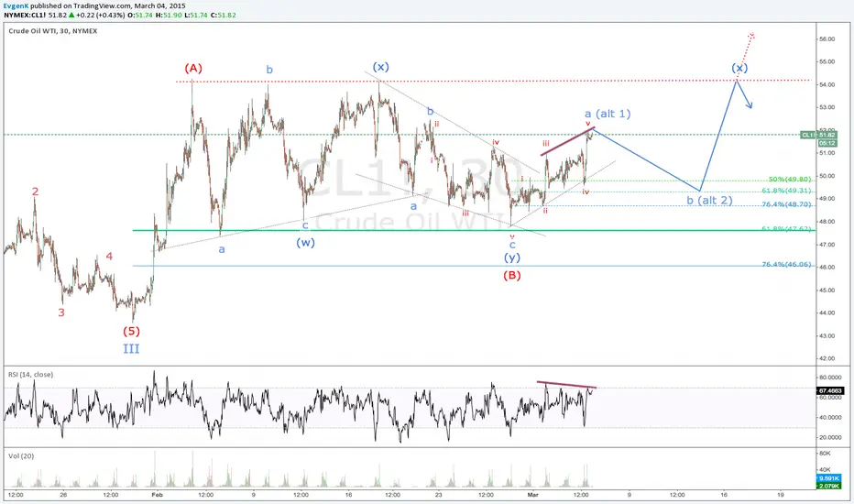Select the red (B) wave label

pyautogui.click(x=512, y=275)
